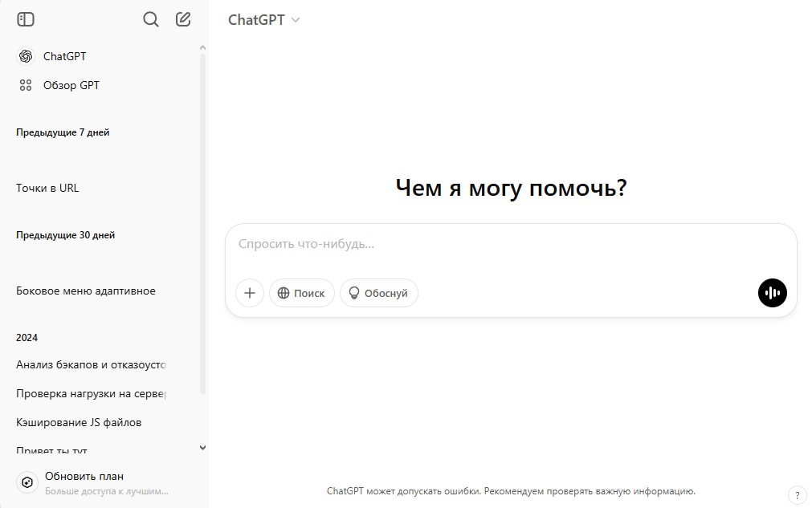This screenshot has width=812, height=508.
Task: Click the Спросить что-нибудь input field
Action: click(x=512, y=243)
